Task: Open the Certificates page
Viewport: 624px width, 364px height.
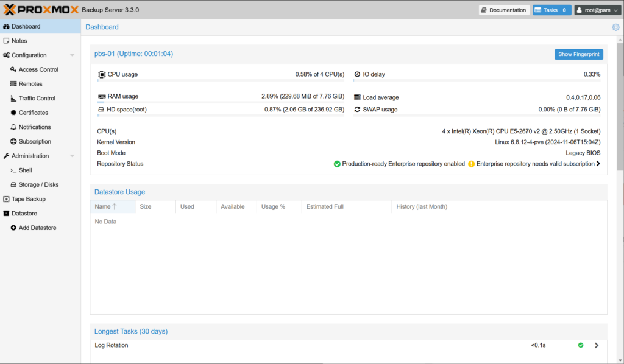Action: pyautogui.click(x=33, y=113)
